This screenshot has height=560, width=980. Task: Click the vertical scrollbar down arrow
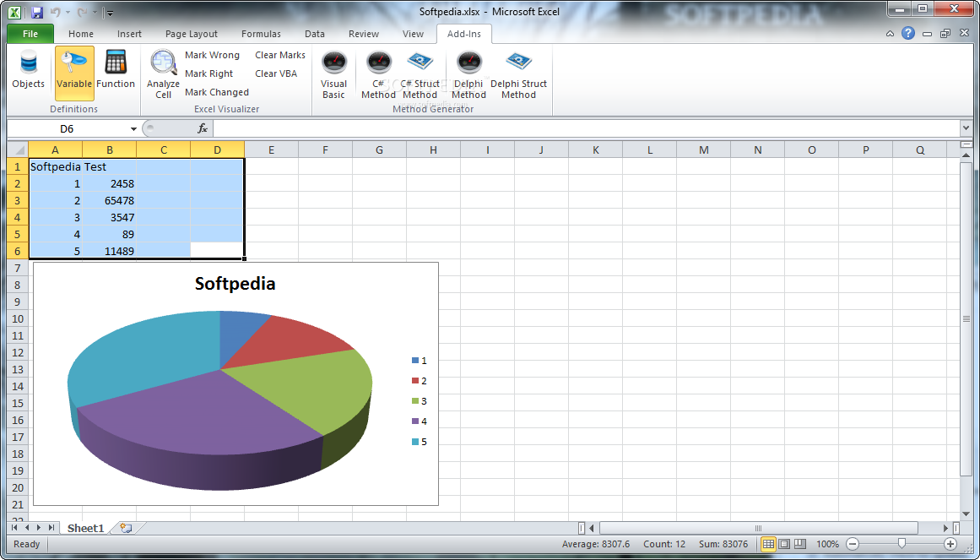coord(966,514)
